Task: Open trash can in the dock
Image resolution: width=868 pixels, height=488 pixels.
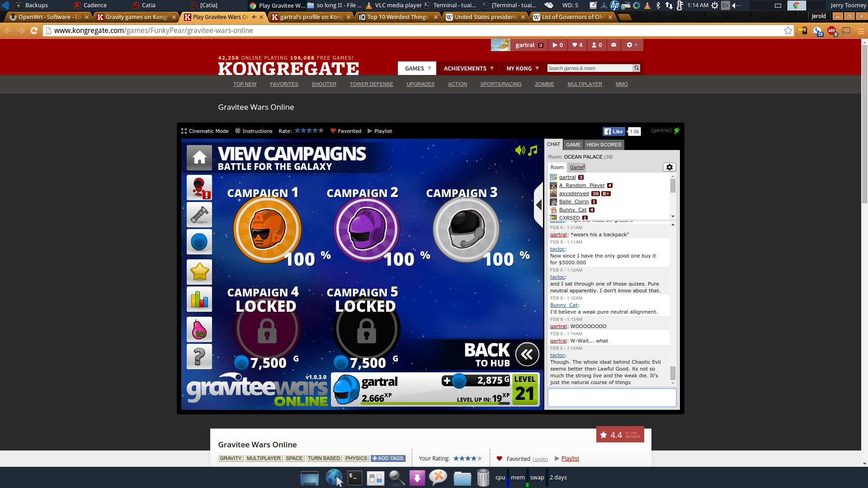Action: coord(483,478)
